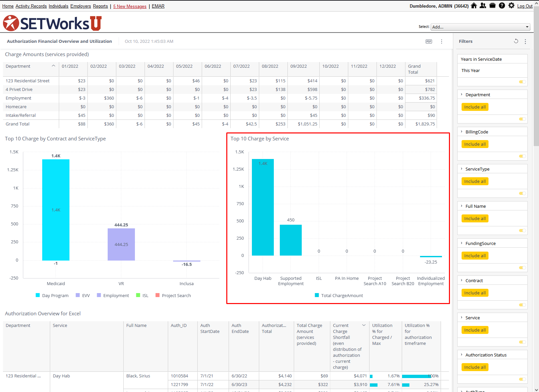Open the Activity Records menu
Screen dimensions: 539x392
click(31, 6)
